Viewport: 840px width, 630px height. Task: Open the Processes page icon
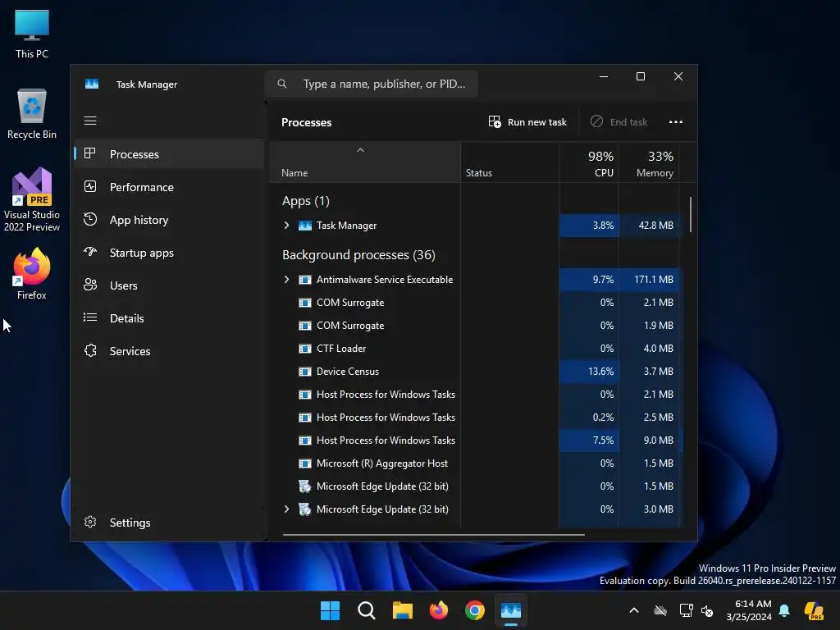click(x=90, y=153)
